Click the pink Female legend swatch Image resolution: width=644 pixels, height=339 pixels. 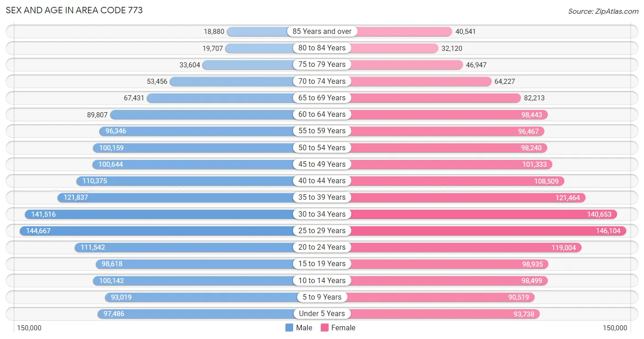coord(325,328)
